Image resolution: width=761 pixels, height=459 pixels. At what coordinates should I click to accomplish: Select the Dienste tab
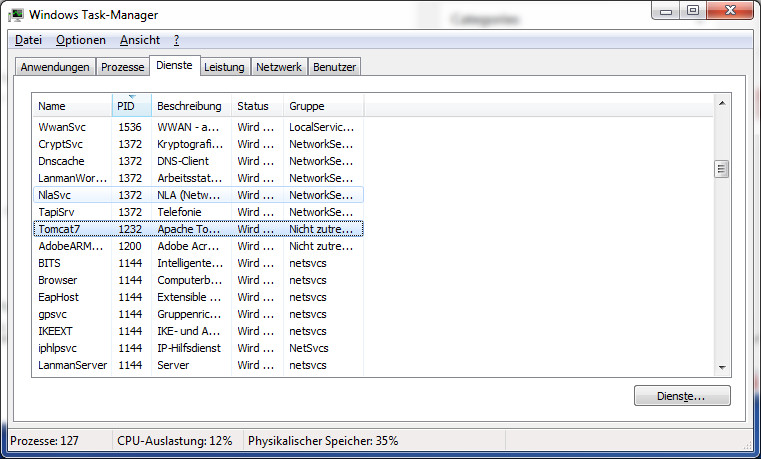coord(174,66)
